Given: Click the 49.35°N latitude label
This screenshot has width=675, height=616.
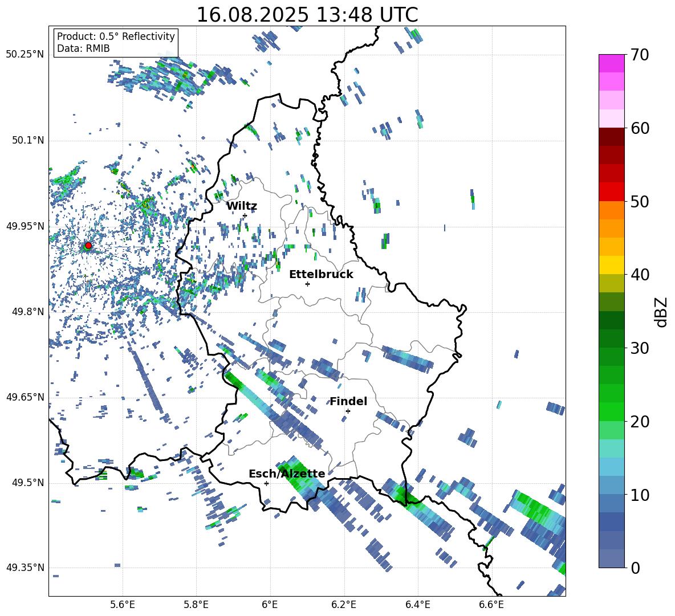Looking at the screenshot, I should [25, 568].
